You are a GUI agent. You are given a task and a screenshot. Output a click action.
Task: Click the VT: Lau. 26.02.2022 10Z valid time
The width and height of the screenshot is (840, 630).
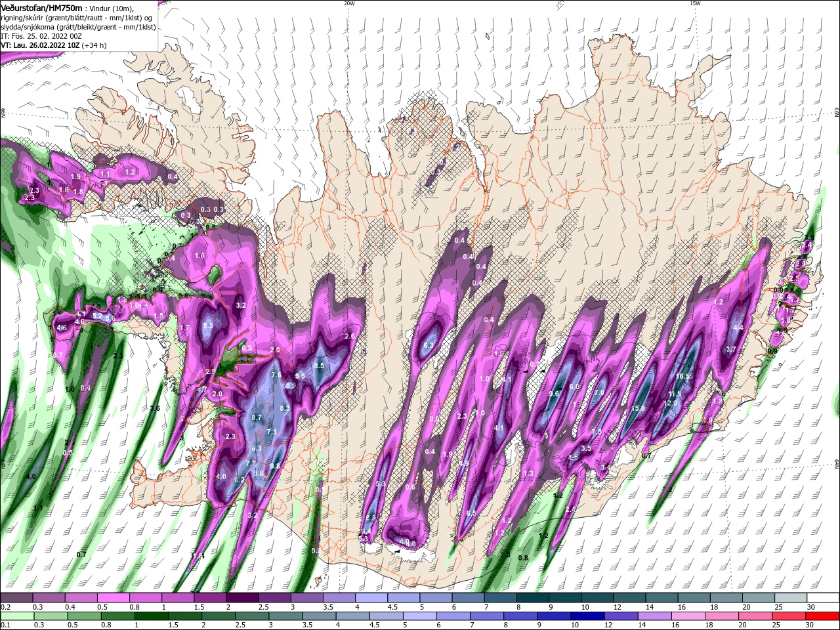tap(54, 45)
